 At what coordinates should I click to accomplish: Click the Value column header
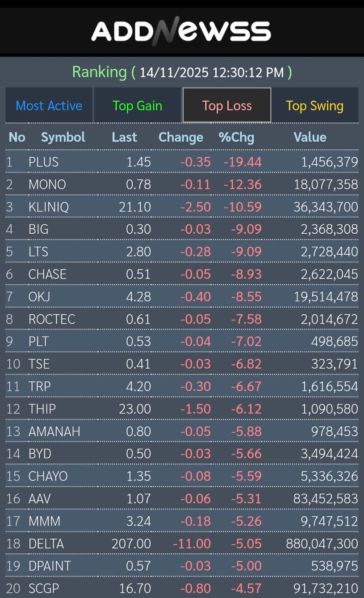point(310,137)
